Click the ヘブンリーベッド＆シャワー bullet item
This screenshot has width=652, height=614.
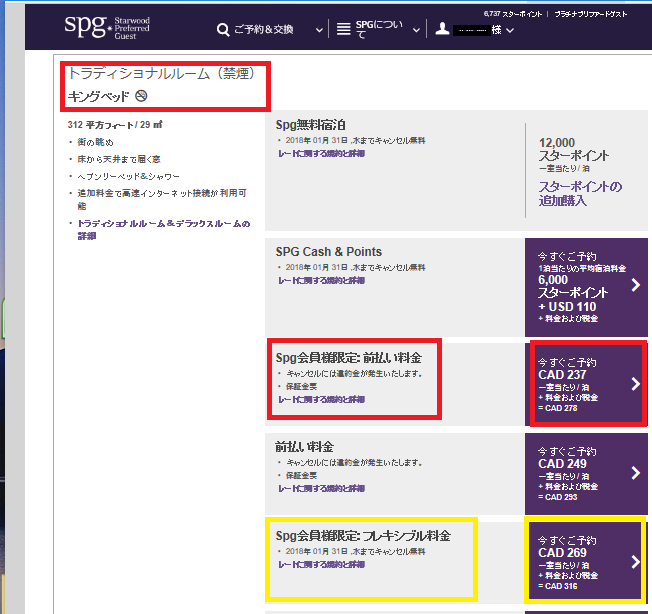[x=128, y=176]
